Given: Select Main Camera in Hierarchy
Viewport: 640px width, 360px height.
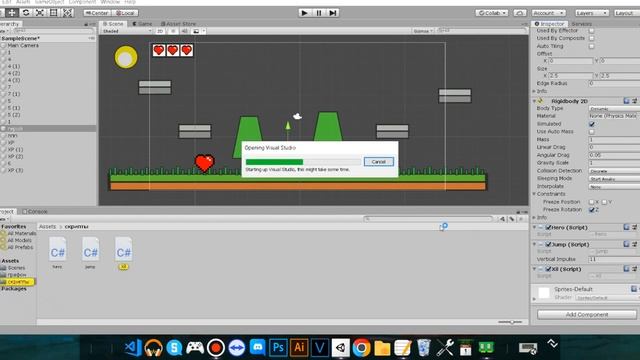Looking at the screenshot, I should click(23, 45).
